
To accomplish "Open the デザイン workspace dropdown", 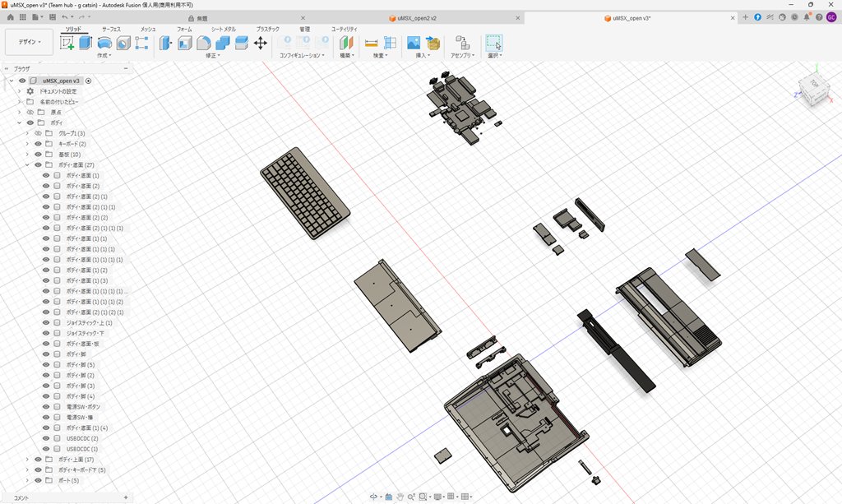I will click(x=30, y=42).
